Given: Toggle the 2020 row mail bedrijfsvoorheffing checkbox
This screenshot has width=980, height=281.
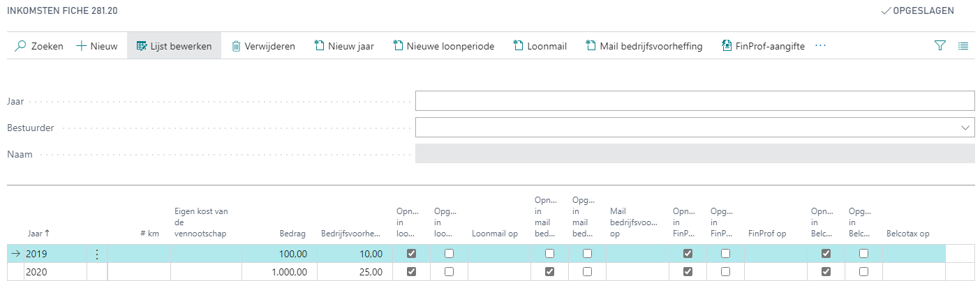Looking at the screenshot, I should click(x=550, y=272).
